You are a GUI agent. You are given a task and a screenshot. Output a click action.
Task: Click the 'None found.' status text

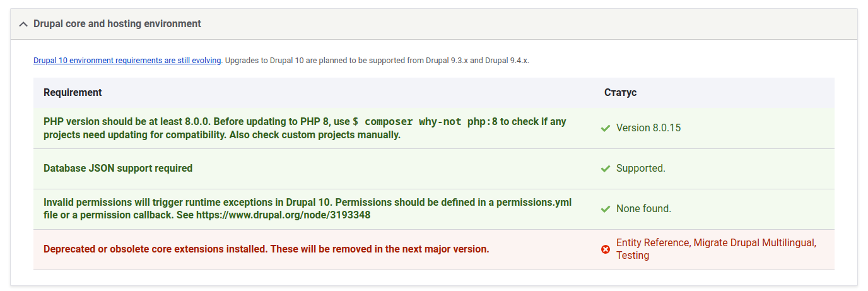click(x=643, y=209)
